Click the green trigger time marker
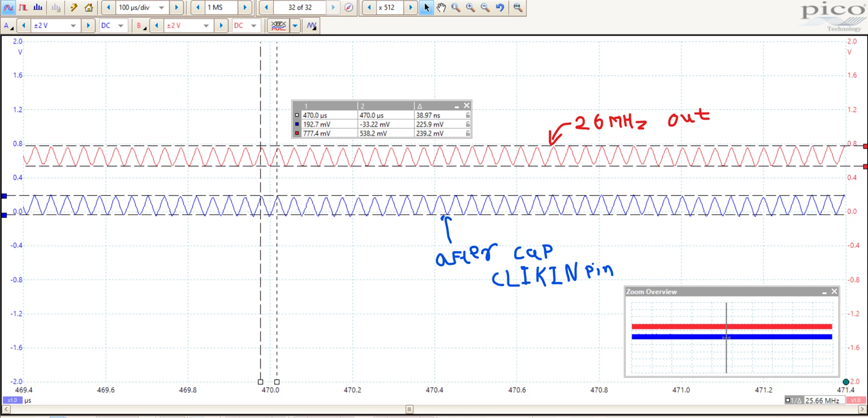 point(846,382)
